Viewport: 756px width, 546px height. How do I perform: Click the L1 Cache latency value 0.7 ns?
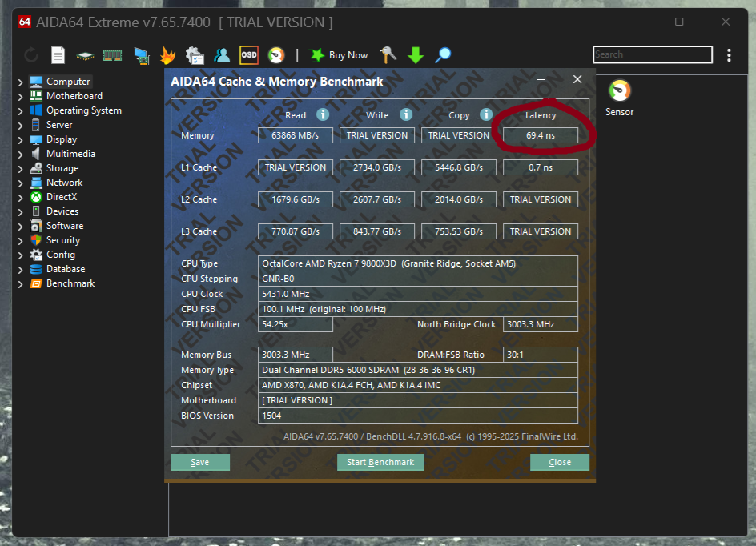(541, 167)
